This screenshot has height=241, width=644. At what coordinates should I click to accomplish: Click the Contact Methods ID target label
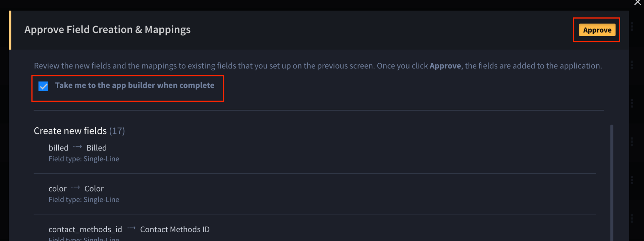(175, 230)
